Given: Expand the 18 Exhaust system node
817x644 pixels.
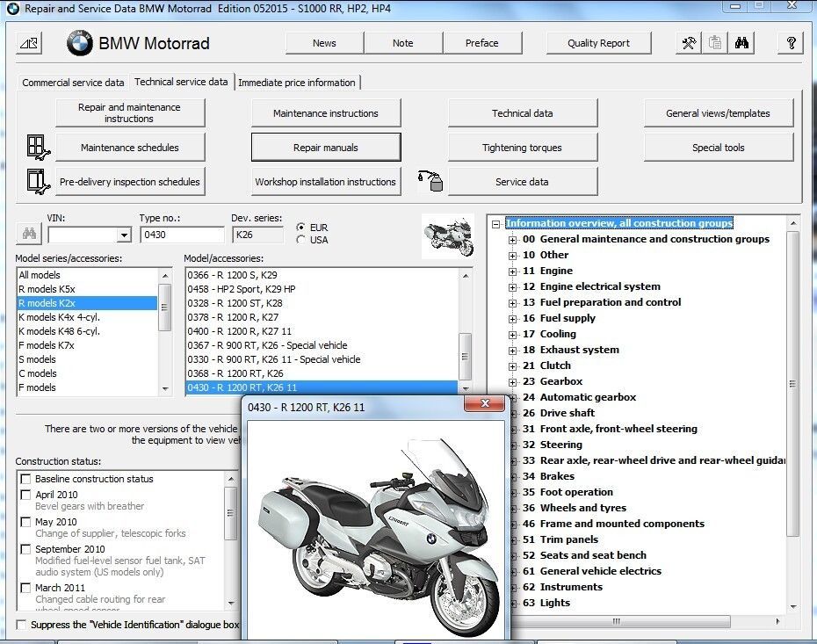Looking at the screenshot, I should (513, 351).
